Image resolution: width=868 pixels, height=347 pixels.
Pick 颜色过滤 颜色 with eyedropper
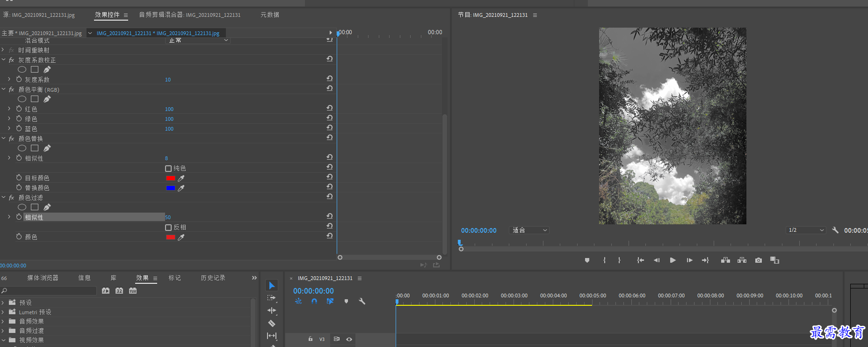point(181,237)
